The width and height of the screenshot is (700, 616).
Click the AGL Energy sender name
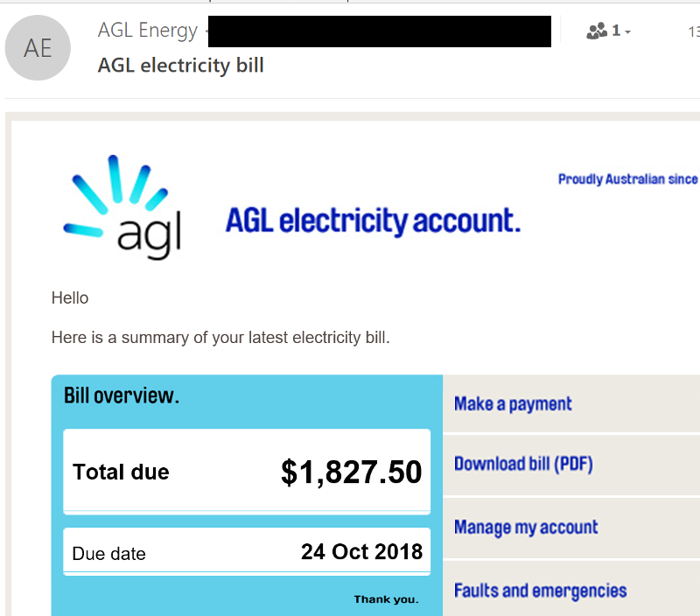[147, 31]
